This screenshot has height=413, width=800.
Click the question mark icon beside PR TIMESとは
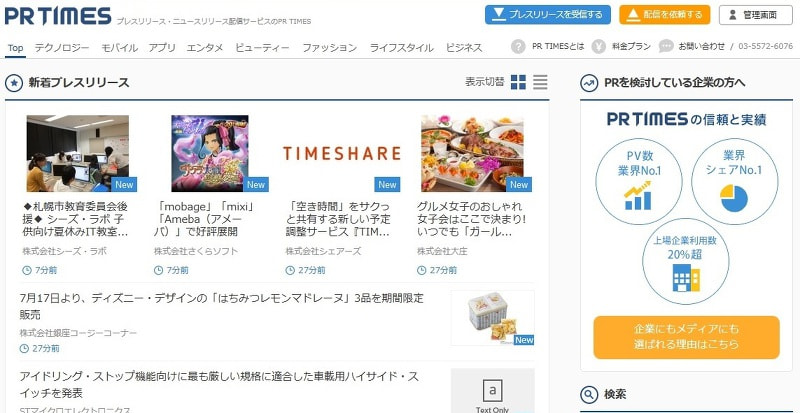[518, 47]
